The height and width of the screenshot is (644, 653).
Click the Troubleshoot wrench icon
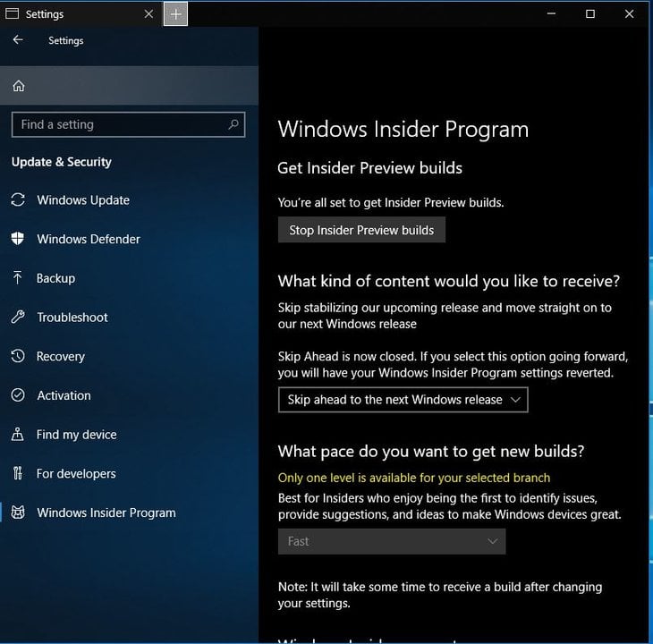(x=18, y=317)
